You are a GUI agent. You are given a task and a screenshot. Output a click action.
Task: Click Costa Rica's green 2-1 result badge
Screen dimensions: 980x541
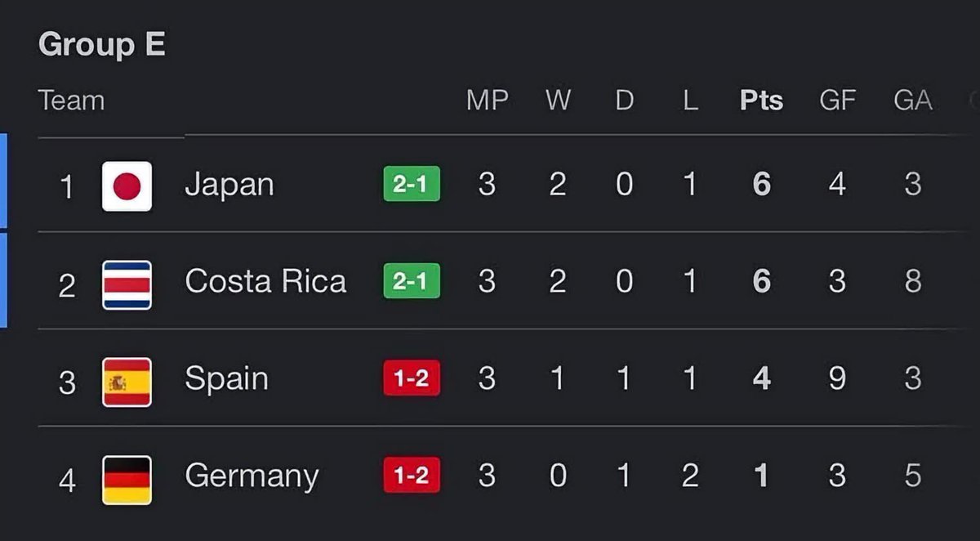412,281
